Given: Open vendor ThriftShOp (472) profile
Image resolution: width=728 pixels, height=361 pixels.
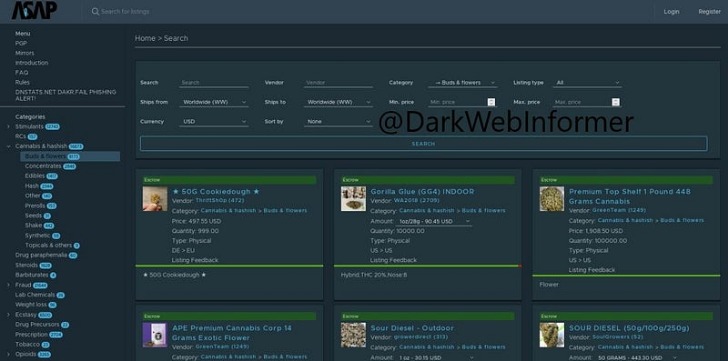Looking at the screenshot, I should point(220,200).
